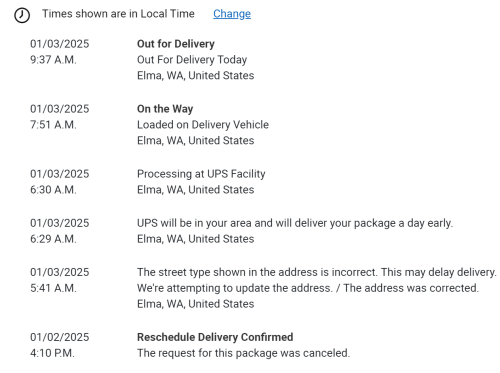This screenshot has width=500, height=373.
Task: Click the 7:51 A.M. timestamp
Action: (53, 125)
